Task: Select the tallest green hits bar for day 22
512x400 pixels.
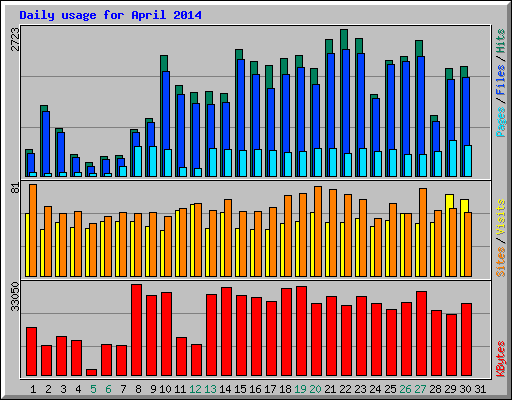Action: pyautogui.click(x=344, y=39)
